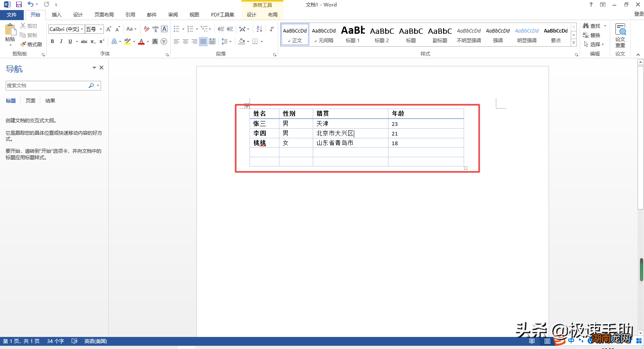Apply the Heading 1 (标题 1) style
The image size is (644, 349).
(x=353, y=35)
